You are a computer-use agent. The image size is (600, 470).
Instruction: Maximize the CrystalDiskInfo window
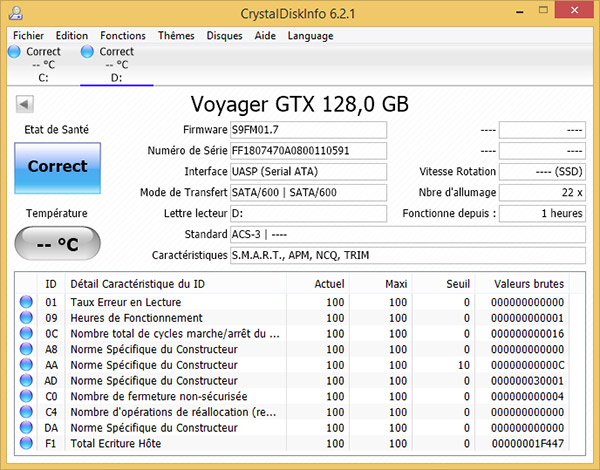543,10
